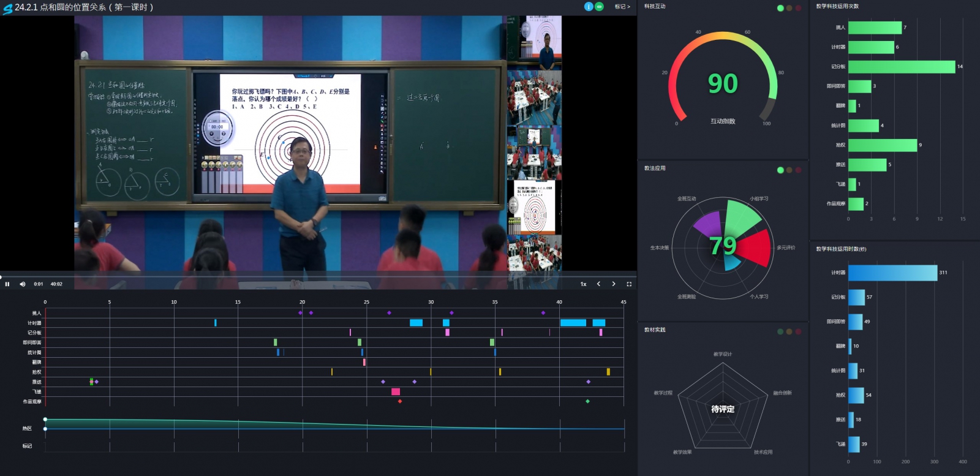Click the 待评定 text in radar chart

(723, 409)
